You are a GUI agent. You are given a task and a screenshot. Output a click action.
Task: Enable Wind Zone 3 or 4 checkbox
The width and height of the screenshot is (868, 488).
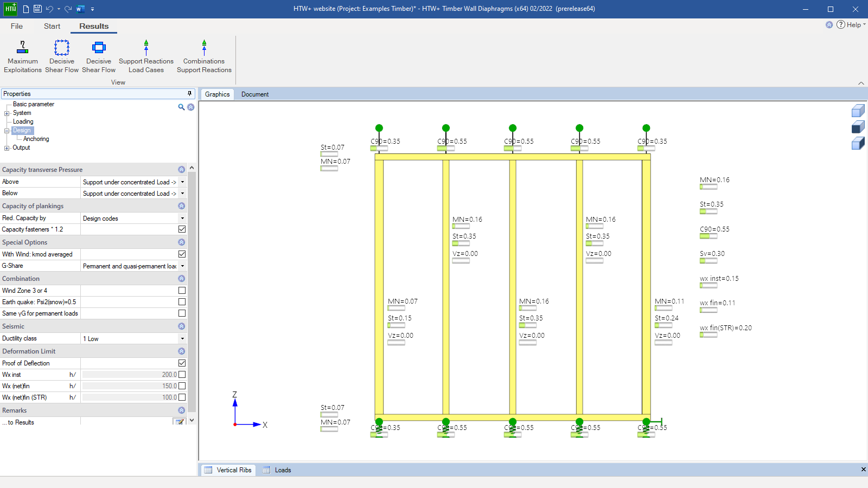[x=182, y=291]
